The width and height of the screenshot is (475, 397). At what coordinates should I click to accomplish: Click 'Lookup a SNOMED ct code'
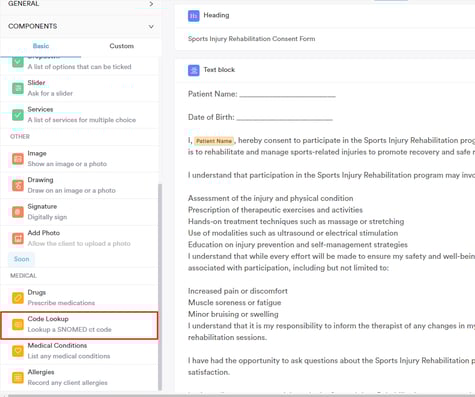pyautogui.click(x=70, y=330)
